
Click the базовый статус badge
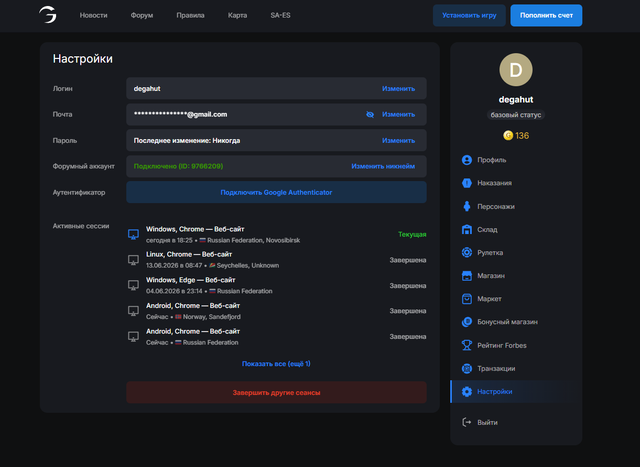[516, 115]
